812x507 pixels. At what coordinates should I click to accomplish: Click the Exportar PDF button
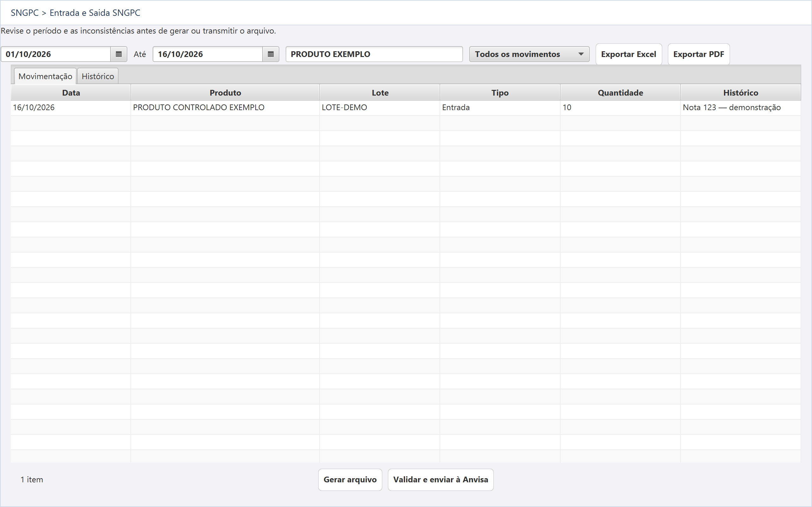coord(699,54)
